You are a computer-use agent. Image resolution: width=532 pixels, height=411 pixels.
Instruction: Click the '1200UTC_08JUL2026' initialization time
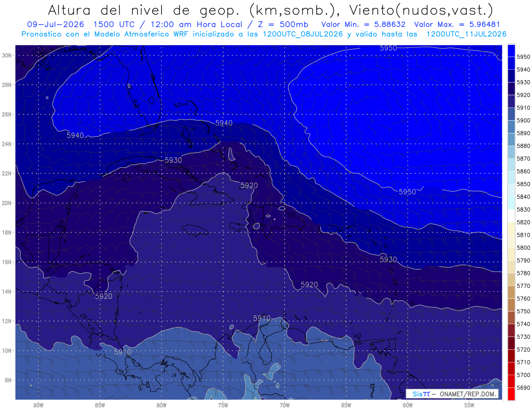(x=303, y=34)
